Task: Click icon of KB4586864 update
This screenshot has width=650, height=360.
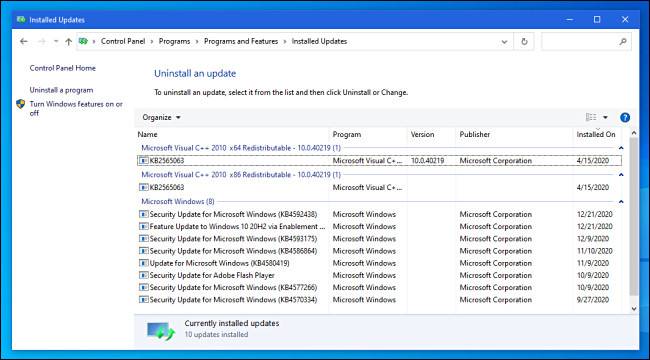Action: 143,251
